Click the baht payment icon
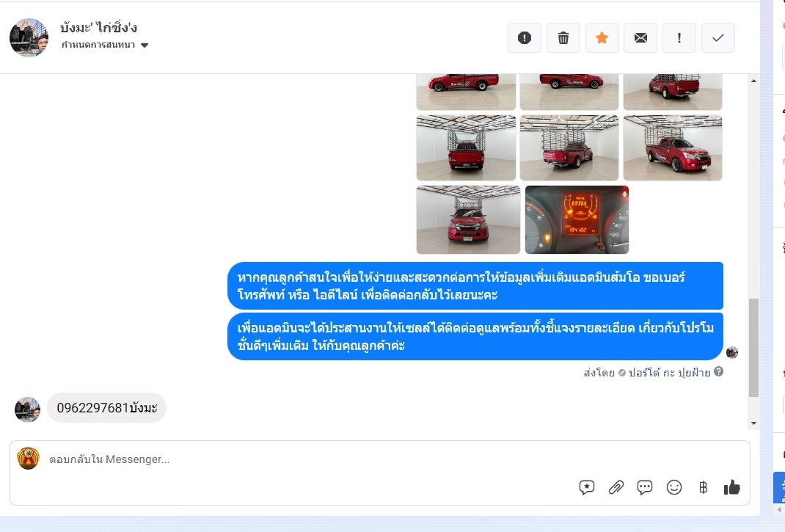785x532 pixels. point(703,487)
